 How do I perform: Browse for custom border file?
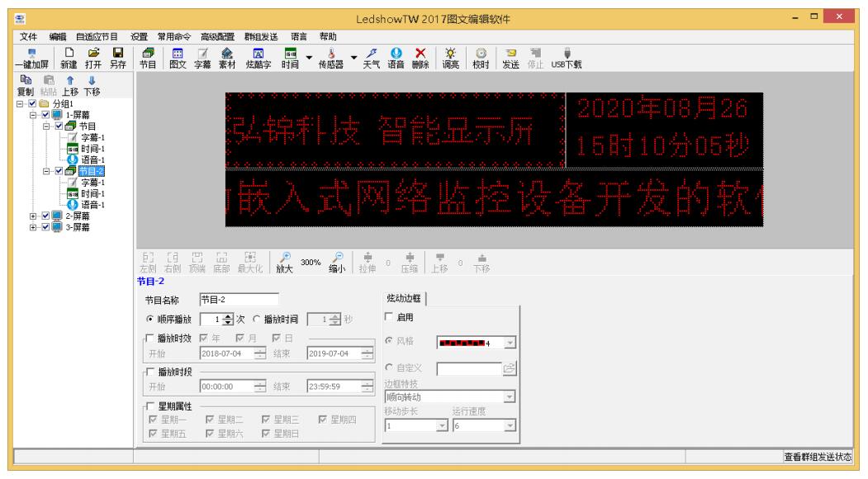pos(510,368)
